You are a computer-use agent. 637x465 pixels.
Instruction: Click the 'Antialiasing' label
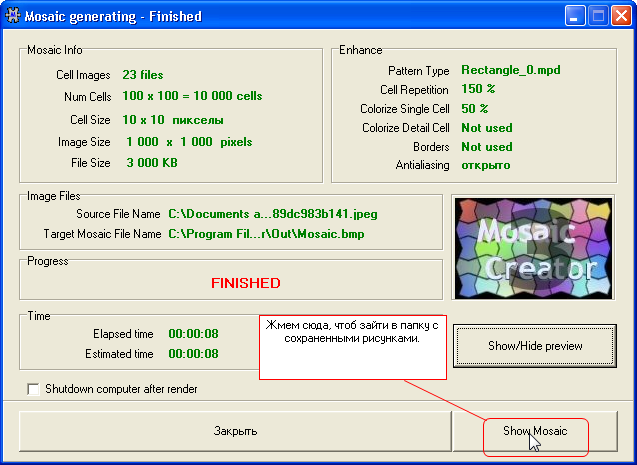[x=422, y=165]
